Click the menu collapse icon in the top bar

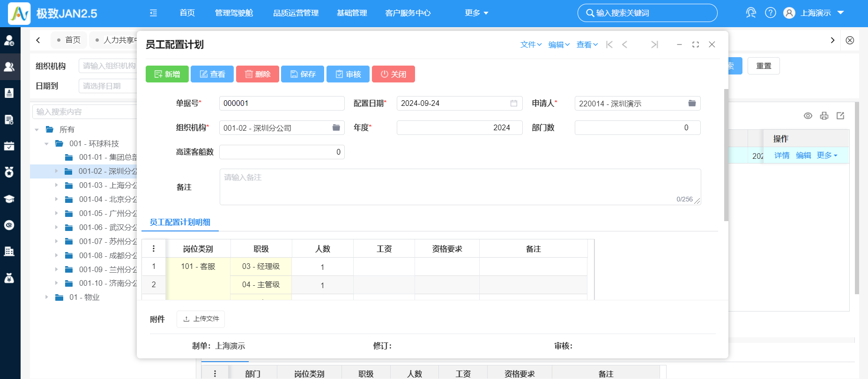pos(153,13)
